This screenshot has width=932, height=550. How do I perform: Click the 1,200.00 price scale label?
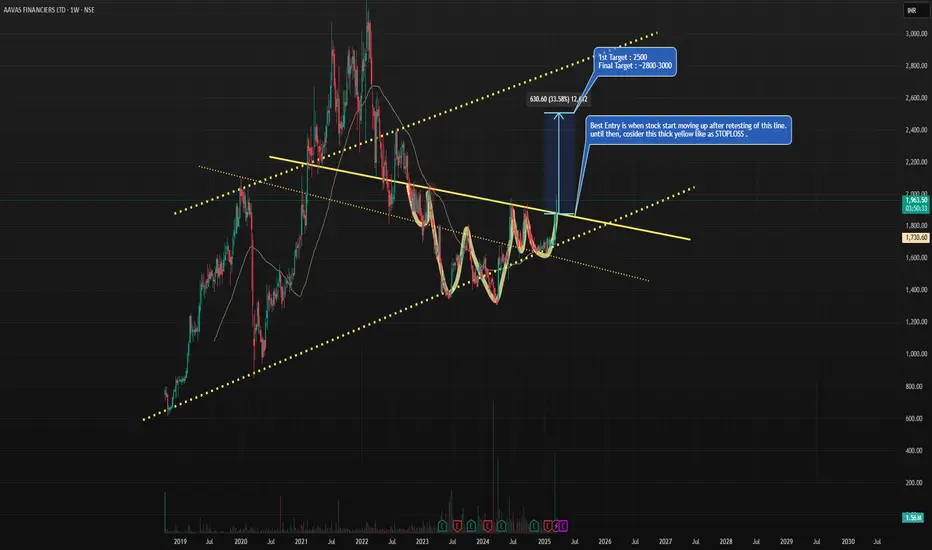coord(916,322)
